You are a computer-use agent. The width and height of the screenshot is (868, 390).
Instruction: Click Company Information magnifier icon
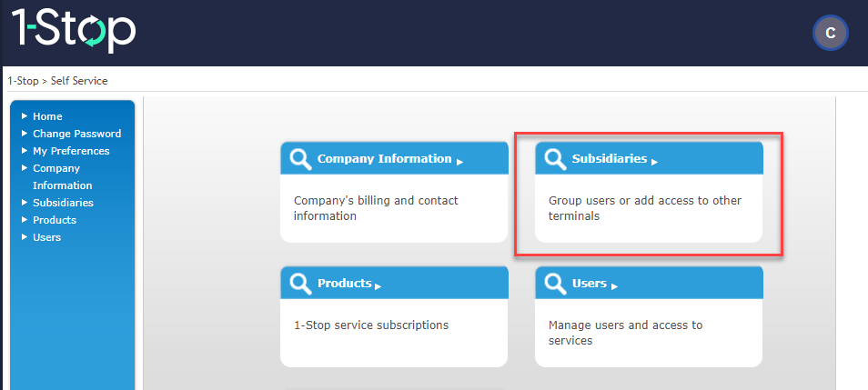300,159
